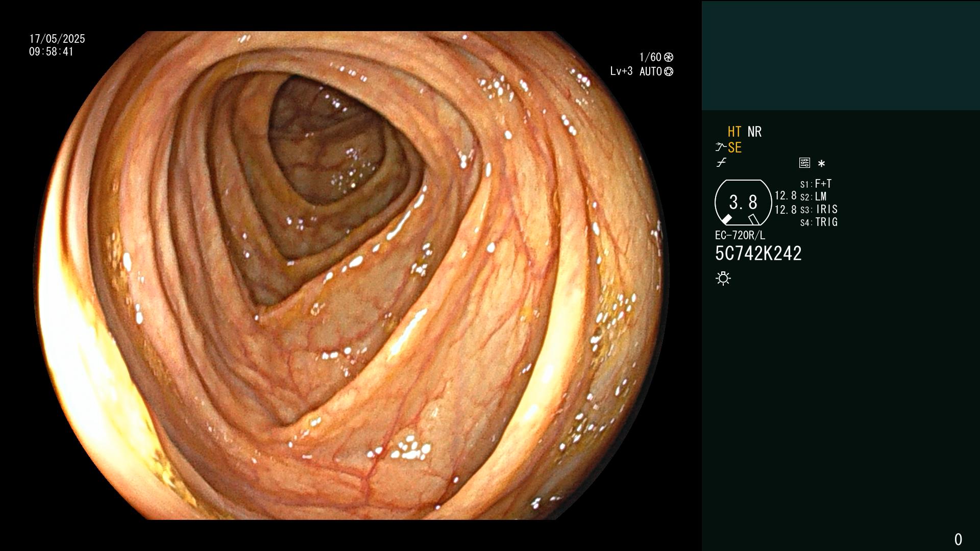The image size is (980, 551).
Task: Click the 1/60 shutter speed value
Action: (650, 57)
